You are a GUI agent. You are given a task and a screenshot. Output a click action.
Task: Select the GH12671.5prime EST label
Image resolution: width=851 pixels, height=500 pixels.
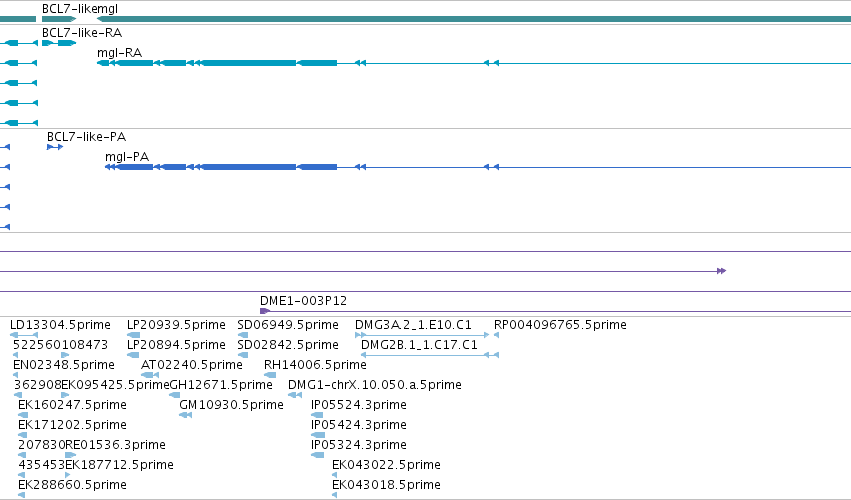pos(221,385)
